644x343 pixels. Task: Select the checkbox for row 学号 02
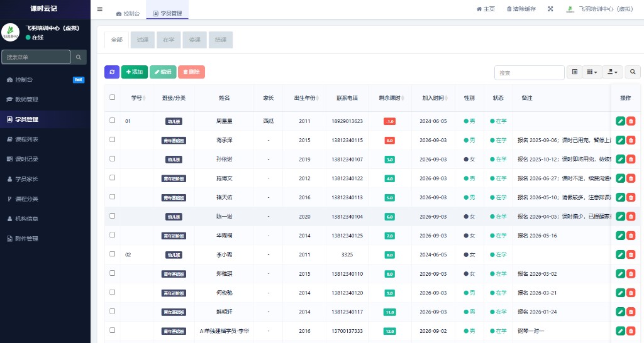coord(113,254)
